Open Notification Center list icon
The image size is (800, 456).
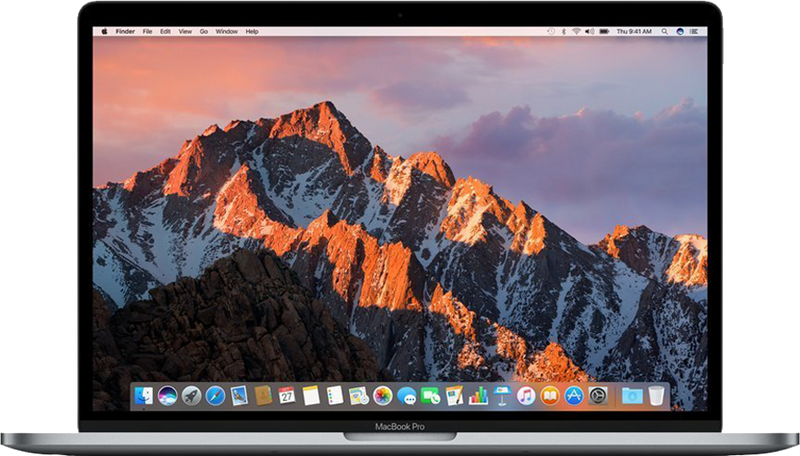[694, 31]
